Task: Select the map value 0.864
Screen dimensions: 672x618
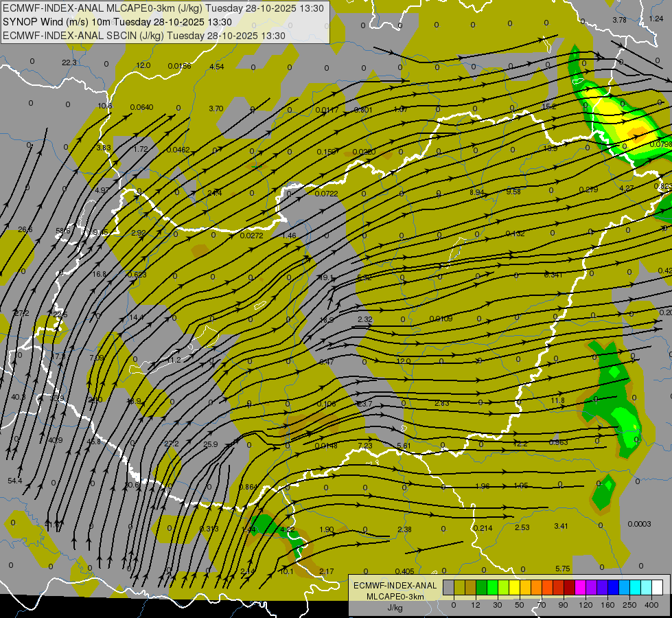Action: tap(248, 487)
